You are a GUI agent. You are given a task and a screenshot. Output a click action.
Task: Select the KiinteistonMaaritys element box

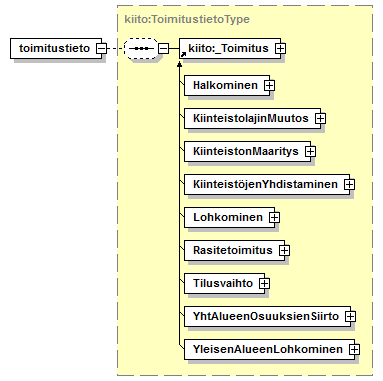coord(247,152)
